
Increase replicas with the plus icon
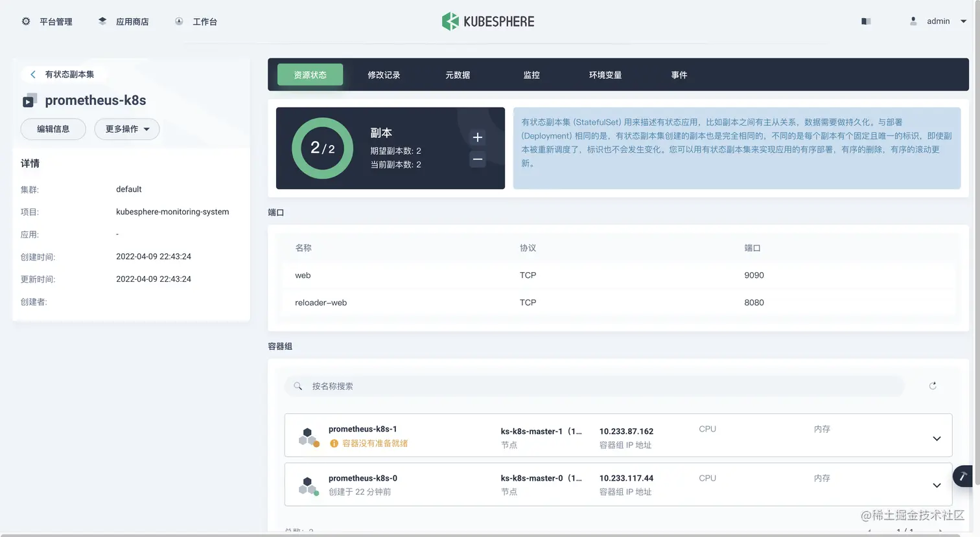tap(478, 137)
